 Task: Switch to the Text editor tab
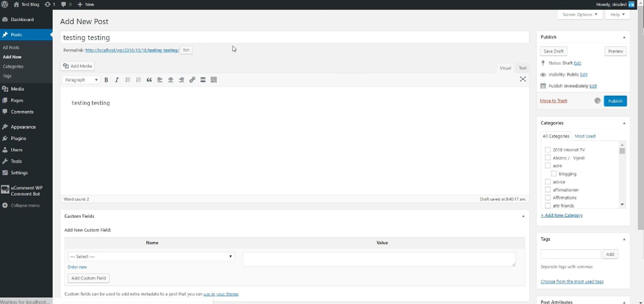pos(522,68)
